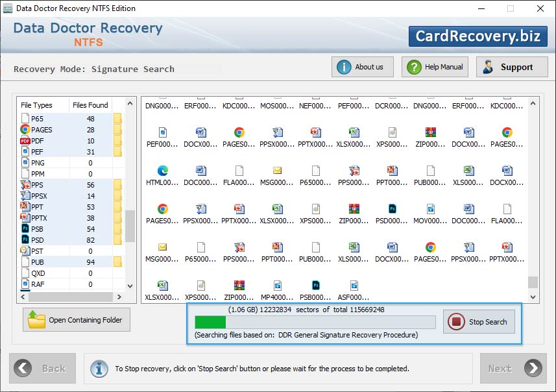The height and width of the screenshot is (392, 556).
Task: Select the NEF000... recovered file label
Action: pos(315,106)
